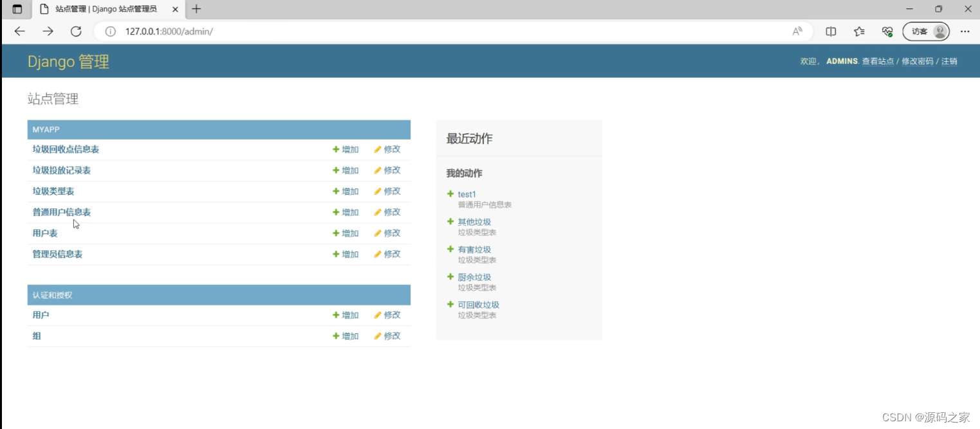Click 修改 for 用户 under 认证和授权
The image size is (980, 429).
pyautogui.click(x=387, y=315)
